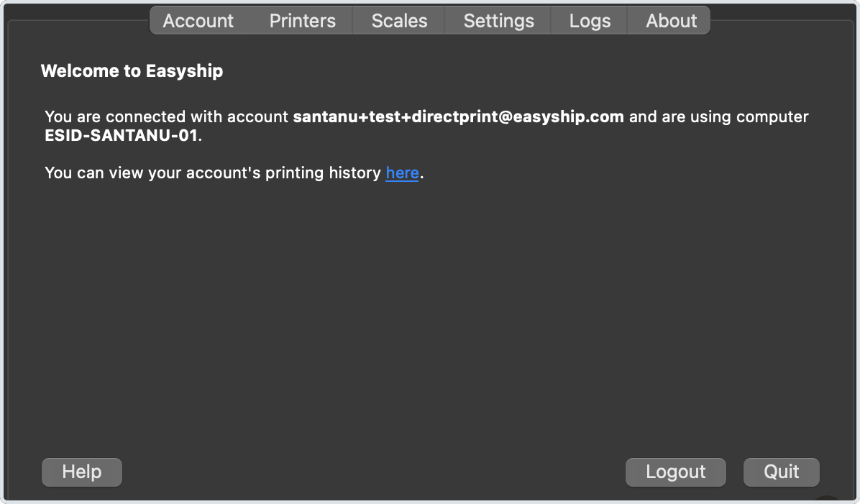Click the computer name ESID-SANTANU-01
This screenshot has width=860, height=504.
(122, 135)
